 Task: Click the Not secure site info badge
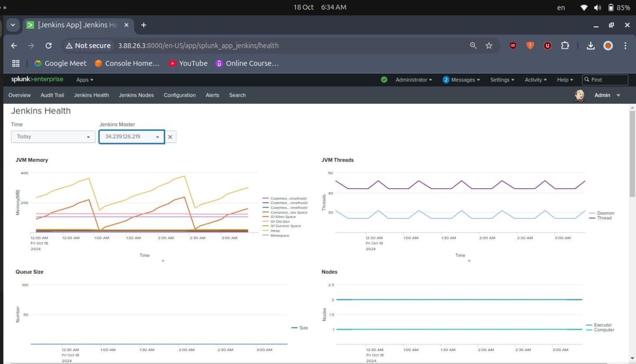tap(88, 46)
